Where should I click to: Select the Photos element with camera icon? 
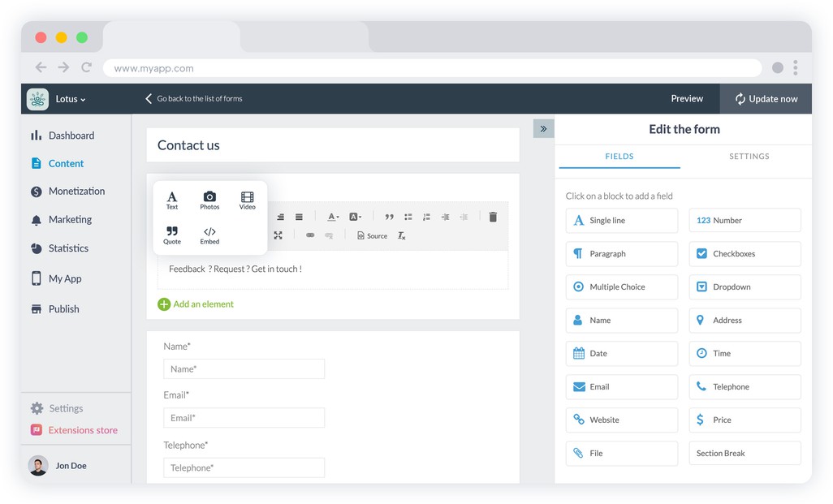coord(209,200)
